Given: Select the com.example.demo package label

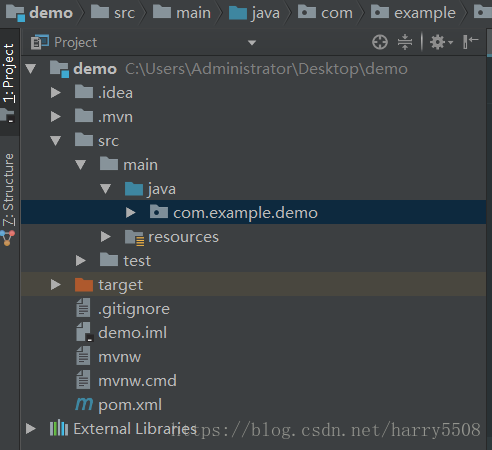Looking at the screenshot, I should click(245, 213).
